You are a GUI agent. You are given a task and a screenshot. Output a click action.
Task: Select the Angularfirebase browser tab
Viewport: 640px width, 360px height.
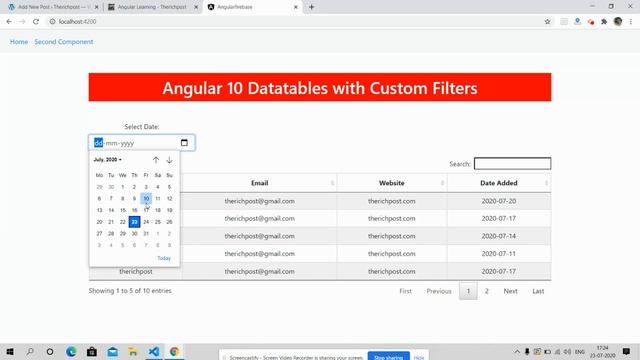point(252,7)
